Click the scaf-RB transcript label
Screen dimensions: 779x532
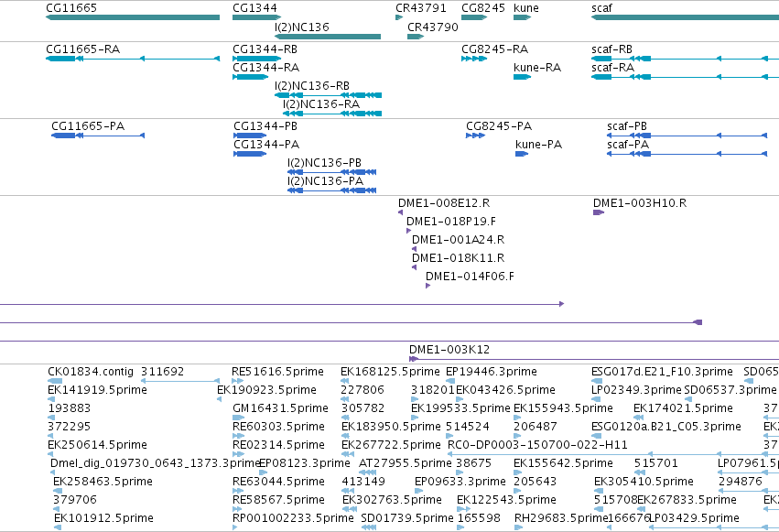(611, 49)
